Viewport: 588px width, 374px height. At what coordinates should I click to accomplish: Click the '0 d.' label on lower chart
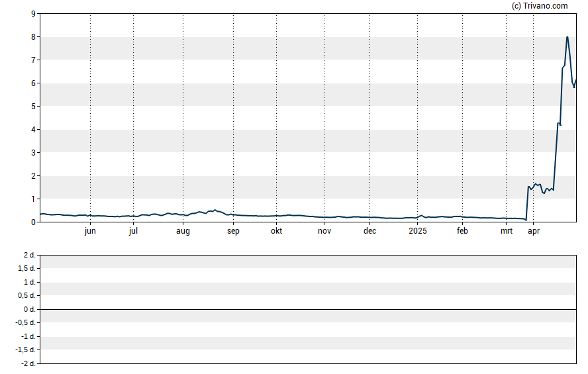29,310
